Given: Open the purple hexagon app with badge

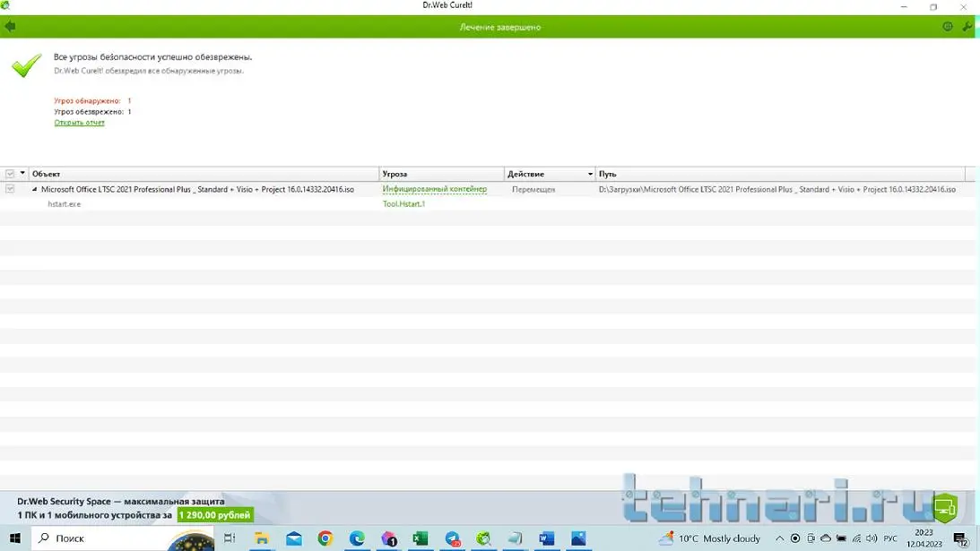Looking at the screenshot, I should pyautogui.click(x=389, y=538).
